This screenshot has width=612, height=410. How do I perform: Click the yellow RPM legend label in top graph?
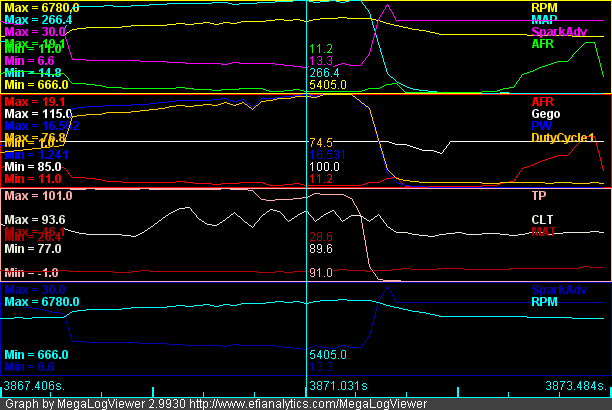click(x=542, y=6)
